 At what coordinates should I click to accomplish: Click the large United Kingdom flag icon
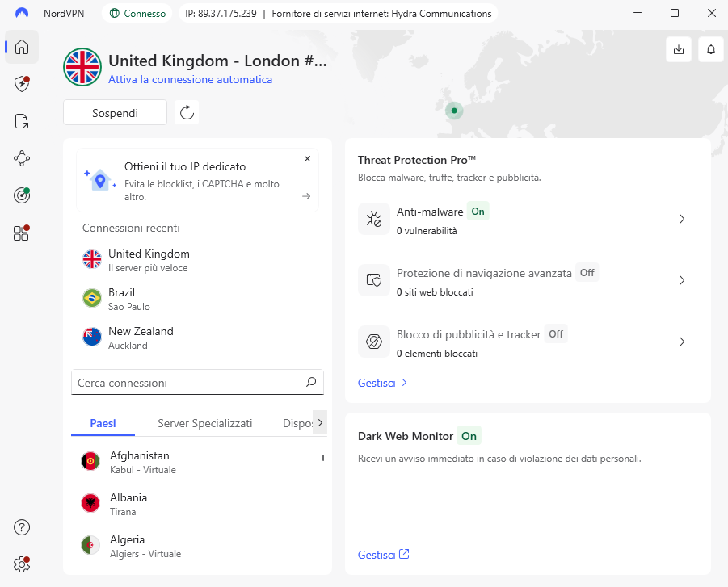[82, 67]
